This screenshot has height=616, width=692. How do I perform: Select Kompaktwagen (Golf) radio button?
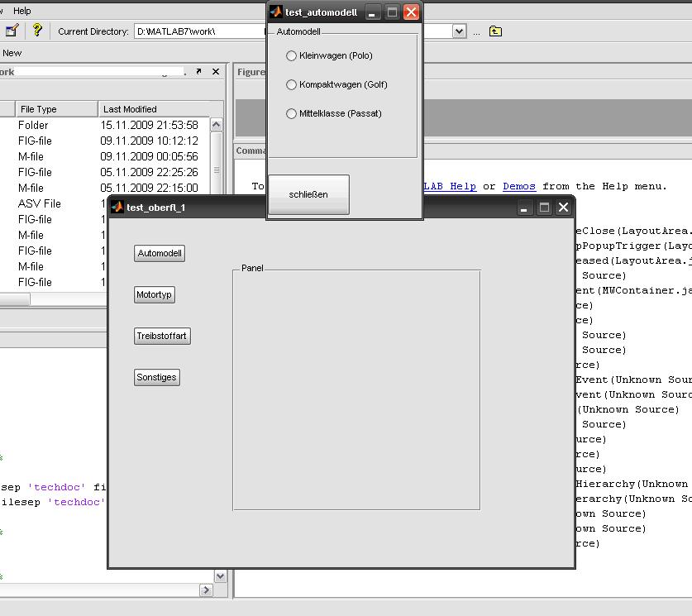point(291,84)
